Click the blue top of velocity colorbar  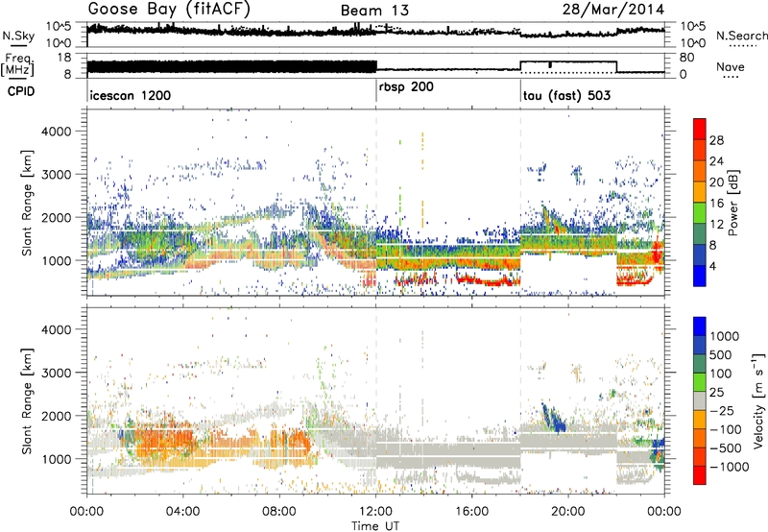pos(700,326)
